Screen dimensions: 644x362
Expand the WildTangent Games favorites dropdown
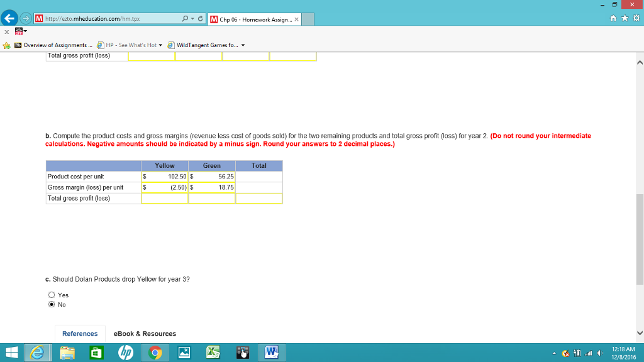(x=243, y=45)
